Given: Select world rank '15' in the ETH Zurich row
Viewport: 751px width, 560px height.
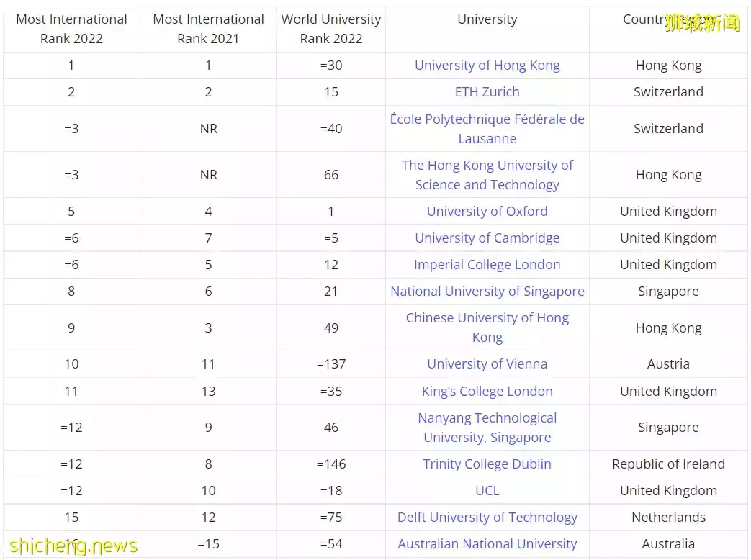Looking at the screenshot, I should click(331, 92).
